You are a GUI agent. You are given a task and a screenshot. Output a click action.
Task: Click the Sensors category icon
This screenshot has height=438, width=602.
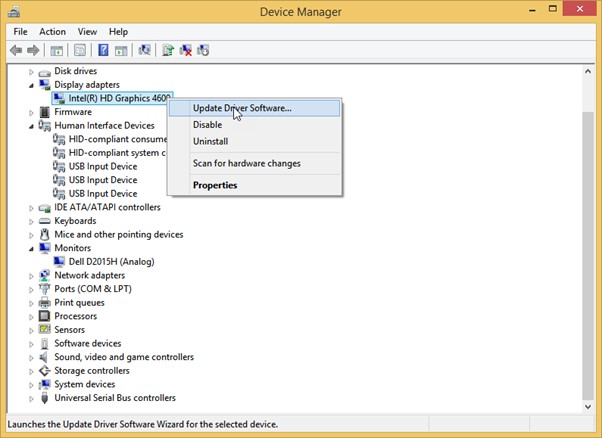click(45, 329)
